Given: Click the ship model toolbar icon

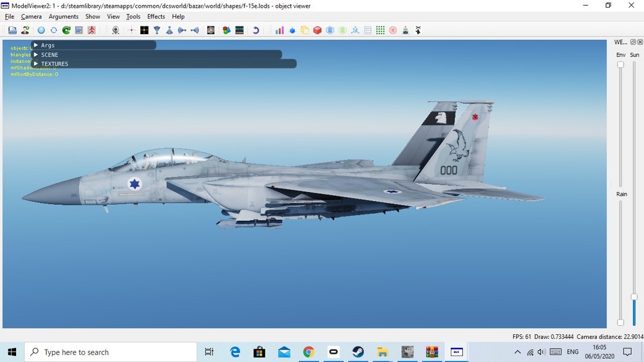Looking at the screenshot, I should 405,30.
